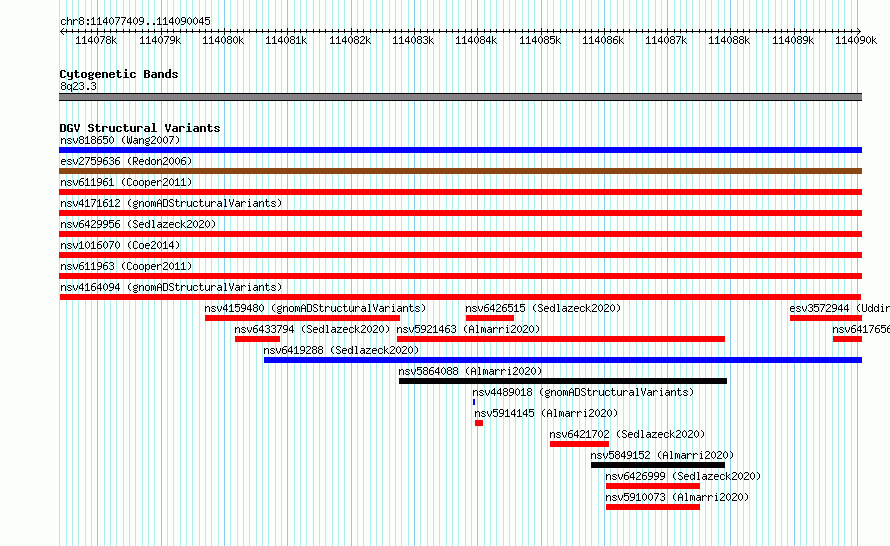
Task: Click the 114088k ruler tick label
Action: coord(729,40)
